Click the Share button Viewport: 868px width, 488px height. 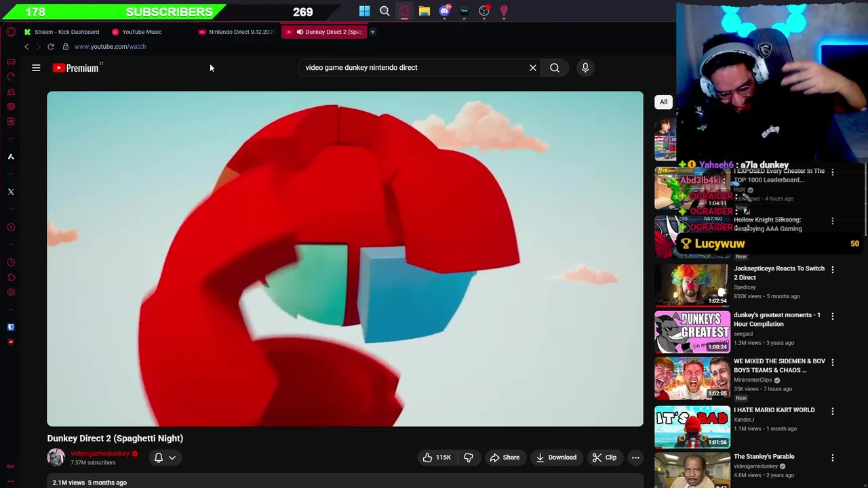pos(505,457)
